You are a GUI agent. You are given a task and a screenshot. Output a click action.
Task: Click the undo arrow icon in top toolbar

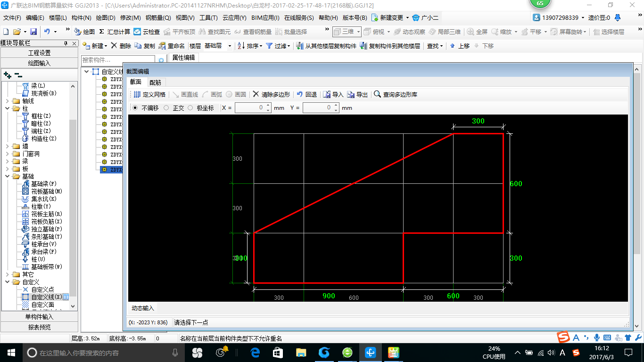pos(47,32)
